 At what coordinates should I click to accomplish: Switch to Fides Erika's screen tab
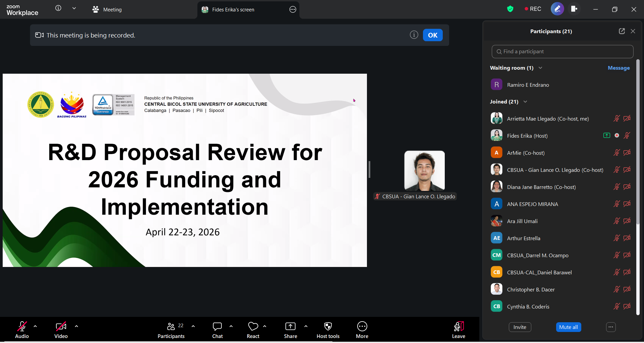tap(233, 10)
